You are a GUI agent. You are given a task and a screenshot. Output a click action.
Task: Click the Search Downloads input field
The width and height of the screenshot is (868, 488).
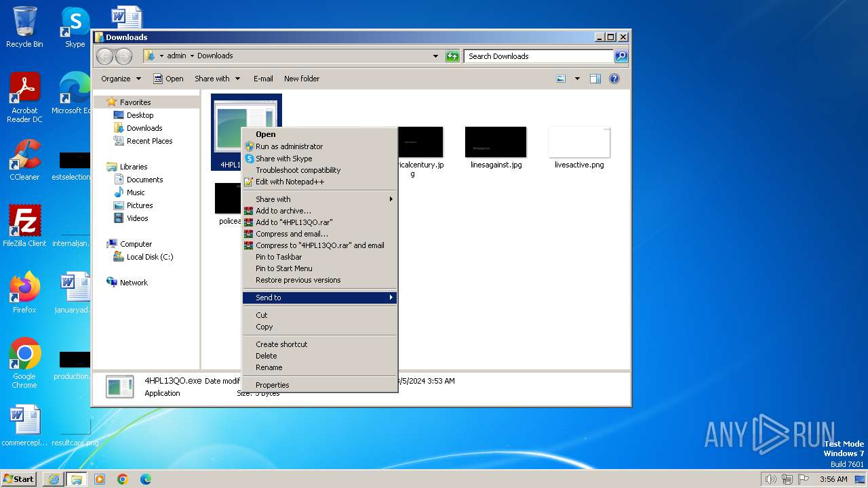pos(539,56)
